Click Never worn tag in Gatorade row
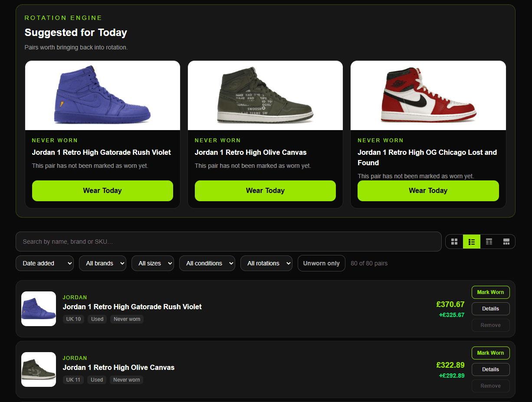Viewport: 532px width, 402px height. click(127, 319)
